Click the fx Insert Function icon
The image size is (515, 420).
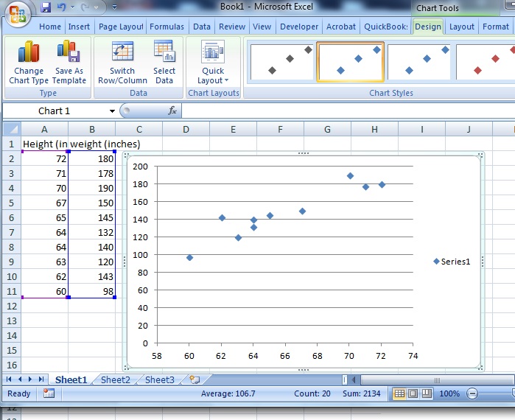(x=172, y=111)
